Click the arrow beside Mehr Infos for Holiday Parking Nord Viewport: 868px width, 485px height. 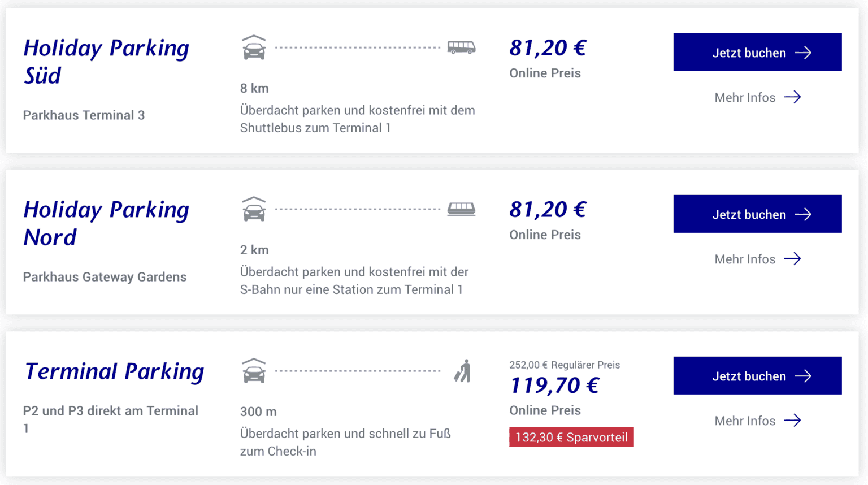(793, 259)
